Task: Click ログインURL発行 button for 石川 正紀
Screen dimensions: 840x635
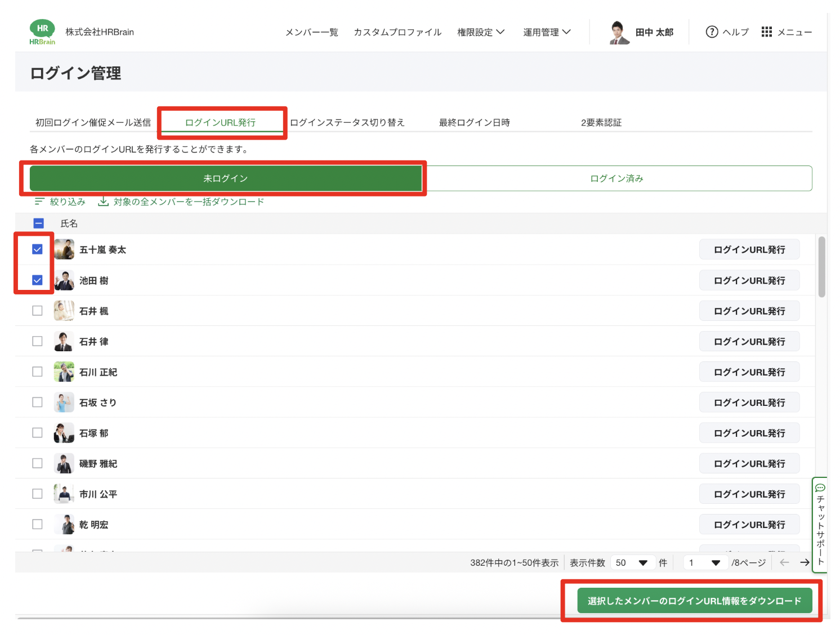Action: pos(749,372)
